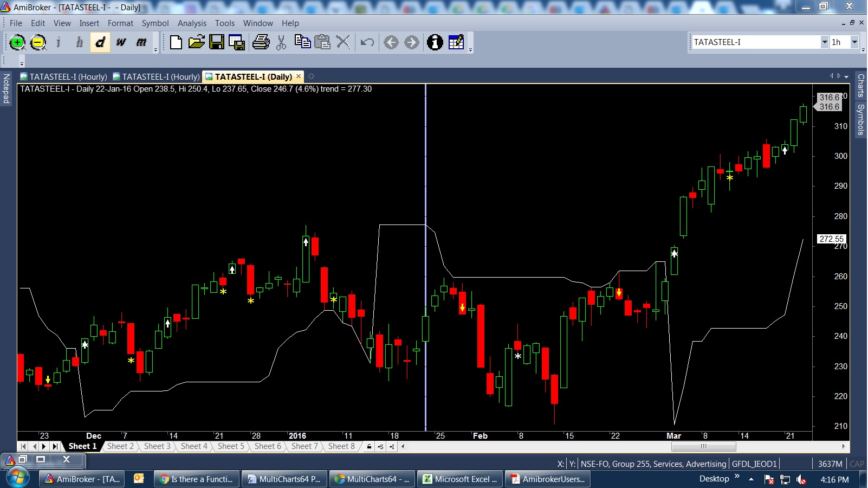This screenshot has width=868, height=488.
Task: Open the File menu
Action: (x=16, y=23)
